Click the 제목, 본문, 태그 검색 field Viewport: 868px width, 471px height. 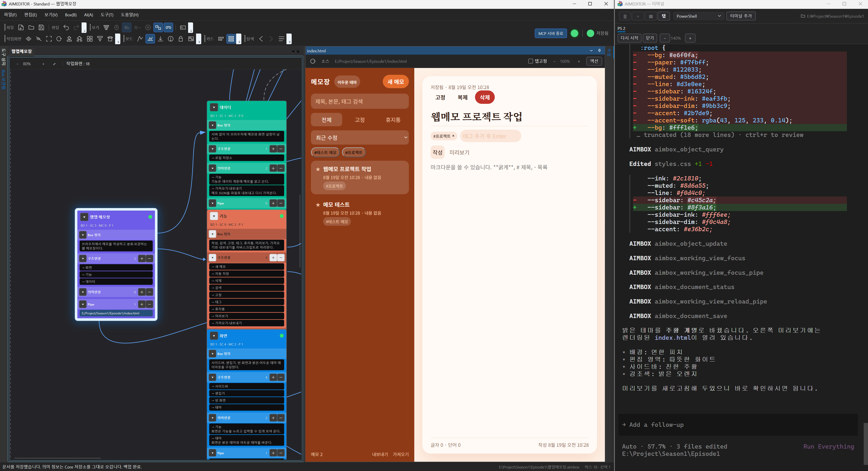click(x=359, y=101)
